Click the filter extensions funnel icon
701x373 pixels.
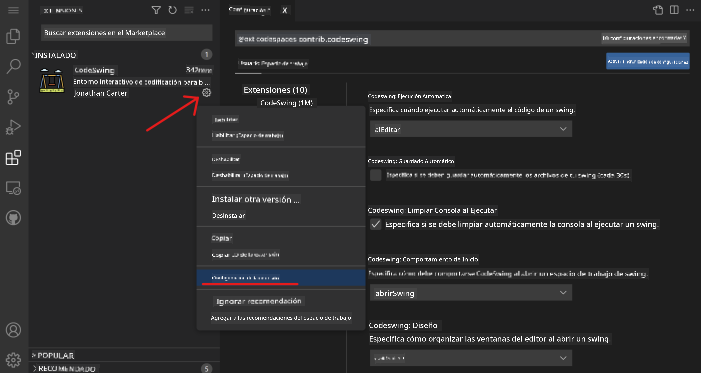(156, 10)
